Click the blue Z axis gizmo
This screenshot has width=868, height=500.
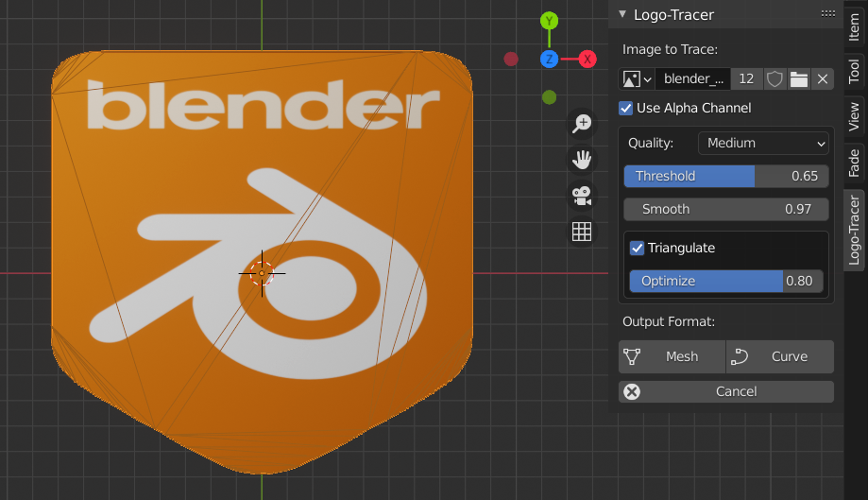549,60
